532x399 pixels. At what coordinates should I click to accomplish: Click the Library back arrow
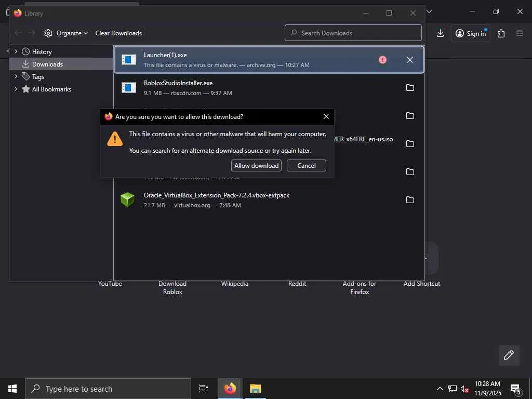point(18,33)
